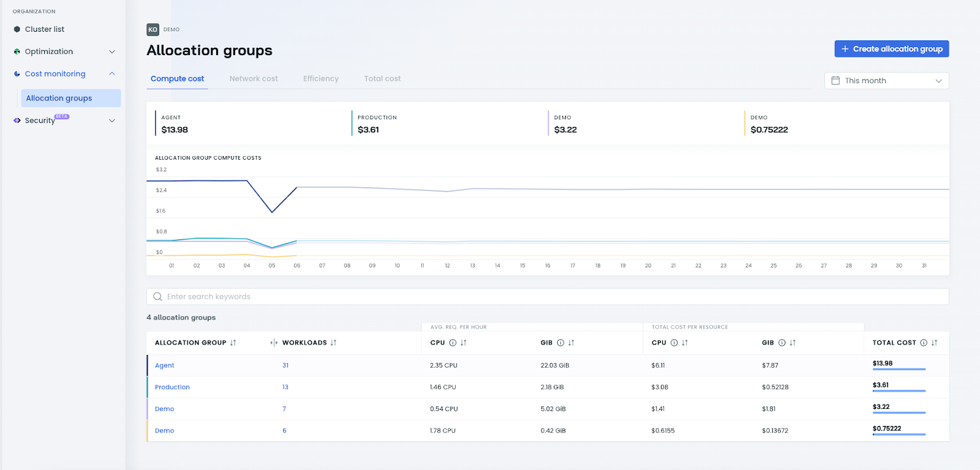
Task: Click the Optimization sidebar icon
Action: tap(17, 51)
